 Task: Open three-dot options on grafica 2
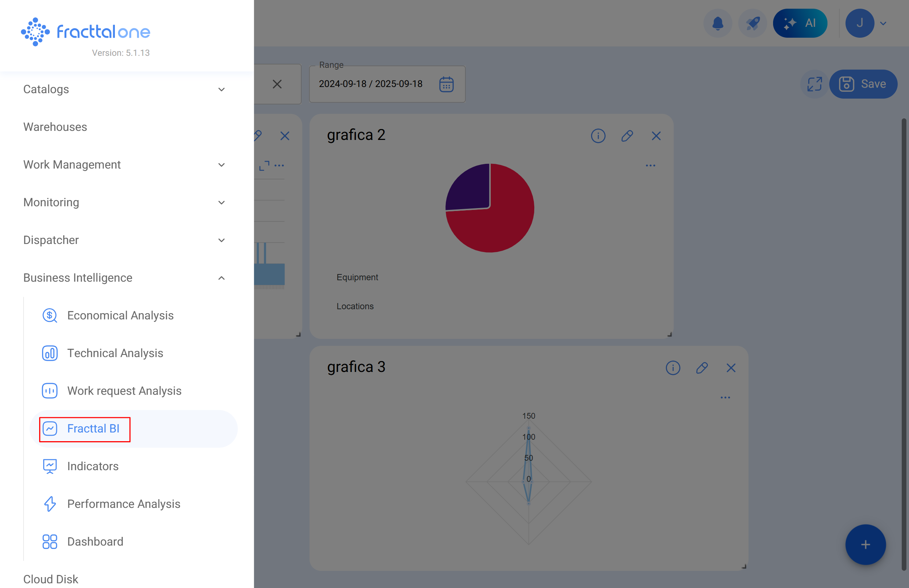click(x=650, y=166)
